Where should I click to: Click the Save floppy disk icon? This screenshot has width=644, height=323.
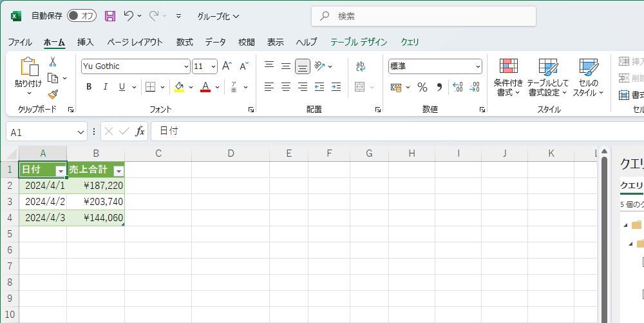coord(110,16)
